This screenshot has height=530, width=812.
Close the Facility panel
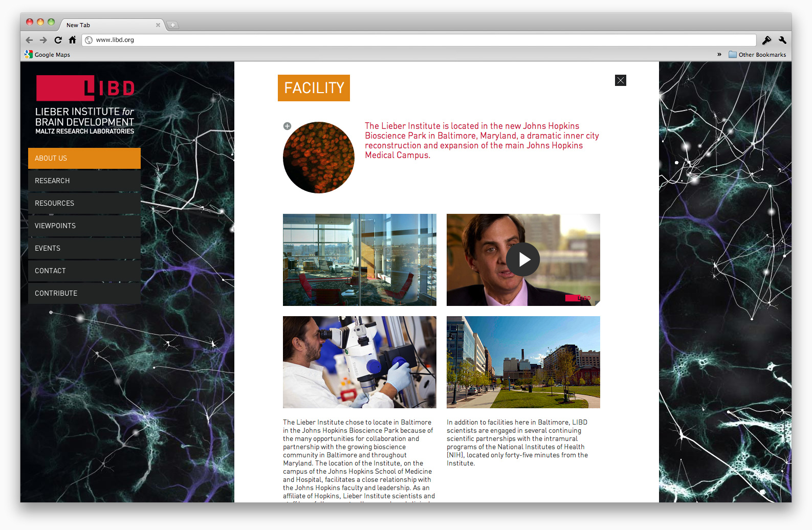(x=620, y=80)
